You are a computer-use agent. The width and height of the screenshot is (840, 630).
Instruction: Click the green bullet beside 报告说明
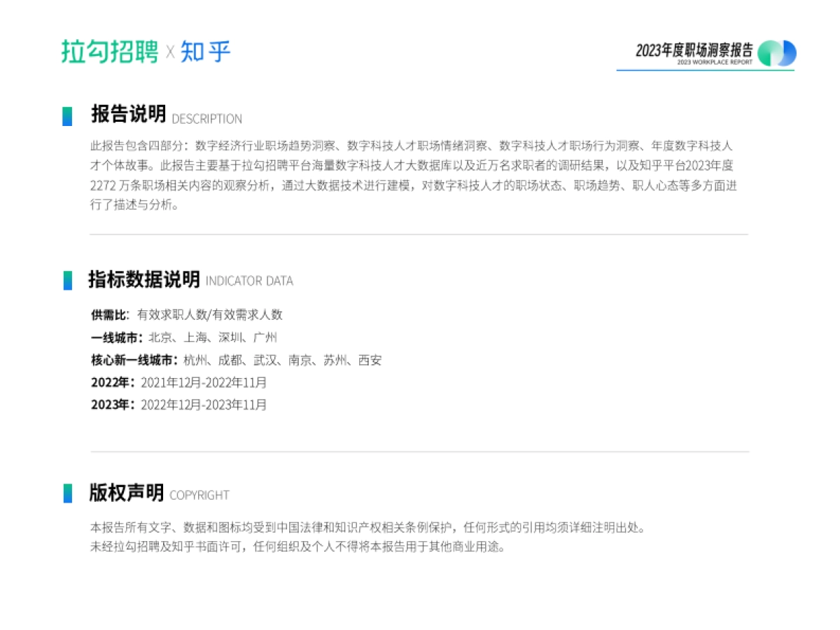point(67,116)
